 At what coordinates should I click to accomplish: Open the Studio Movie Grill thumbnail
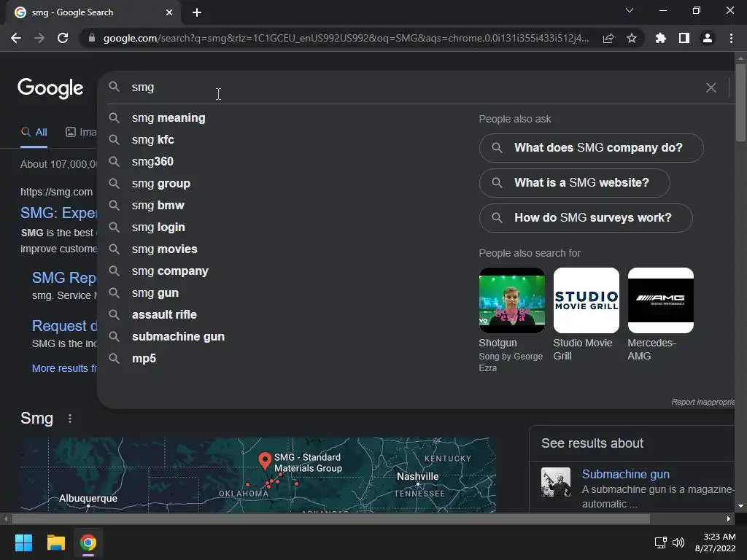click(586, 300)
